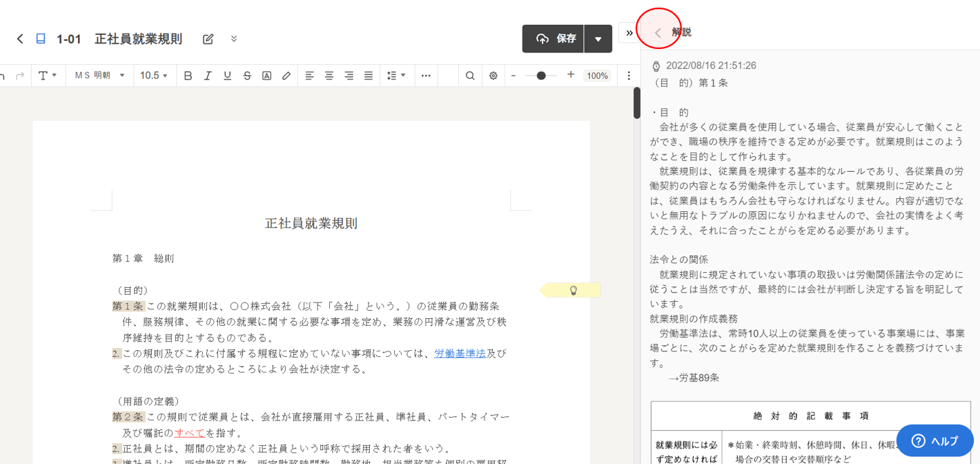Screen dimensions: 980x466
Task: Open the search magnifier tool
Action: pos(470,76)
